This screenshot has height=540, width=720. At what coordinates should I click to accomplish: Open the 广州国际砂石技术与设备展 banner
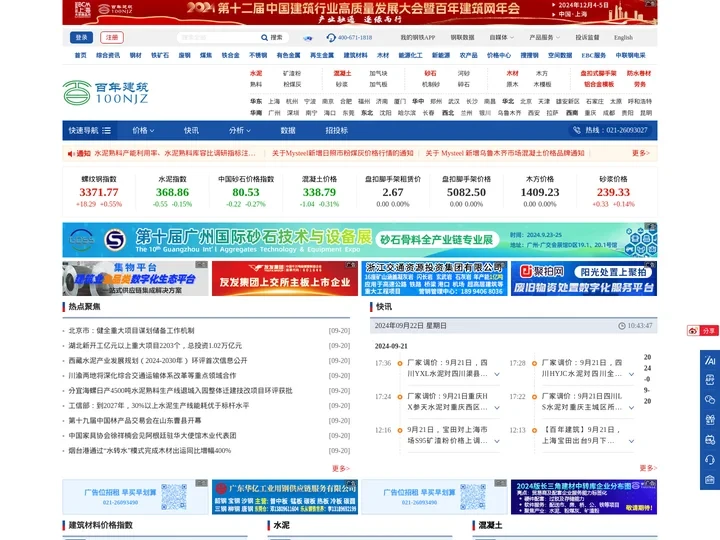[x=360, y=240]
